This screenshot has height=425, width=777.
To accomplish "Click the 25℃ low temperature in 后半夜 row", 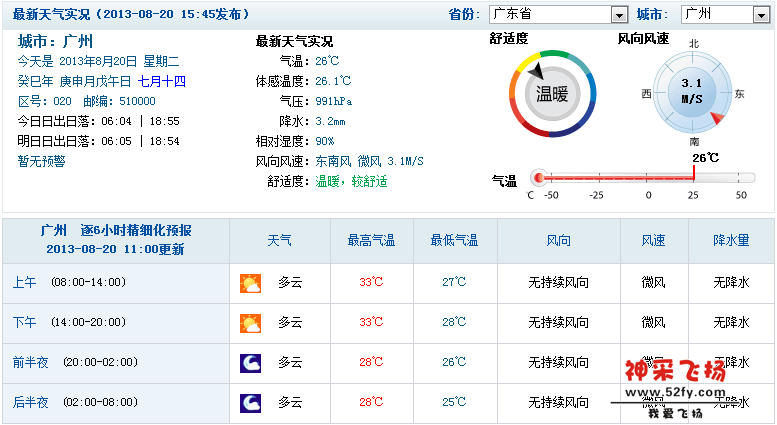I will [x=454, y=402].
